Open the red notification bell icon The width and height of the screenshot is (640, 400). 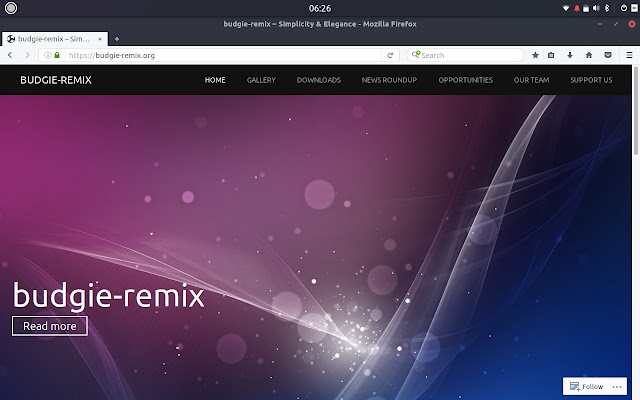pyautogui.click(x=577, y=8)
